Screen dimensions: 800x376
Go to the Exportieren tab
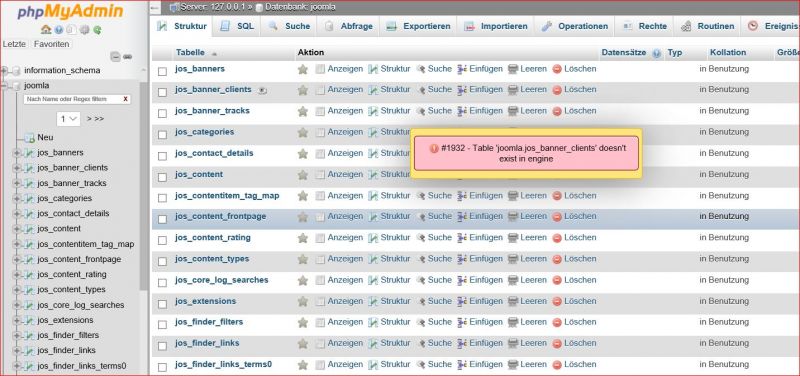418,27
